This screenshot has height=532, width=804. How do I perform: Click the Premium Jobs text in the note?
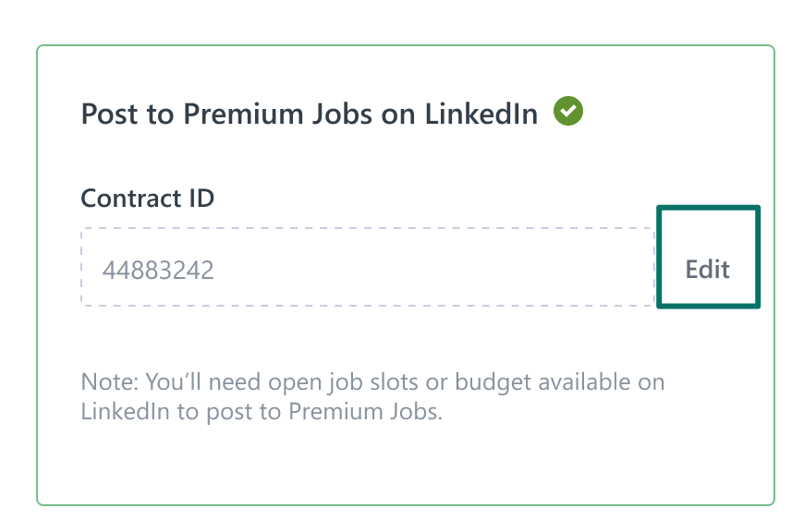tap(364, 411)
